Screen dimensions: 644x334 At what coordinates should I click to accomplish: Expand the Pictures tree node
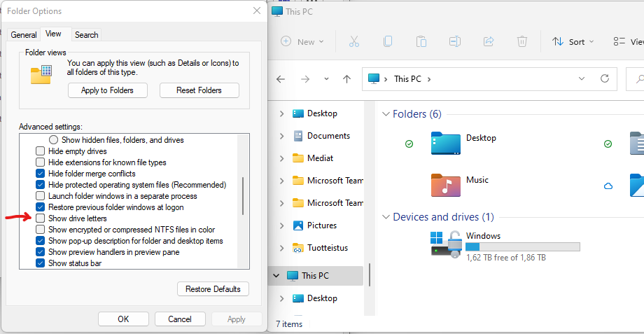(281, 225)
